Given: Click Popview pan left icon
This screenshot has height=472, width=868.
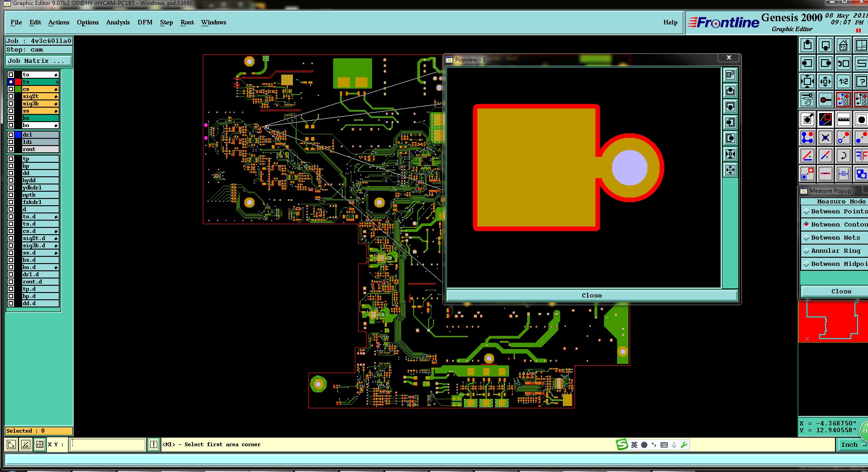Looking at the screenshot, I should (x=730, y=123).
